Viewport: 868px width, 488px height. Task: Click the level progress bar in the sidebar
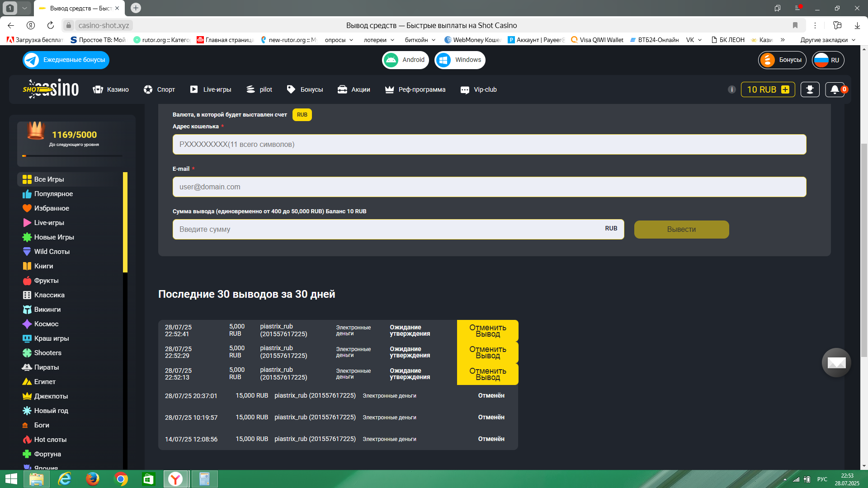[72, 156]
